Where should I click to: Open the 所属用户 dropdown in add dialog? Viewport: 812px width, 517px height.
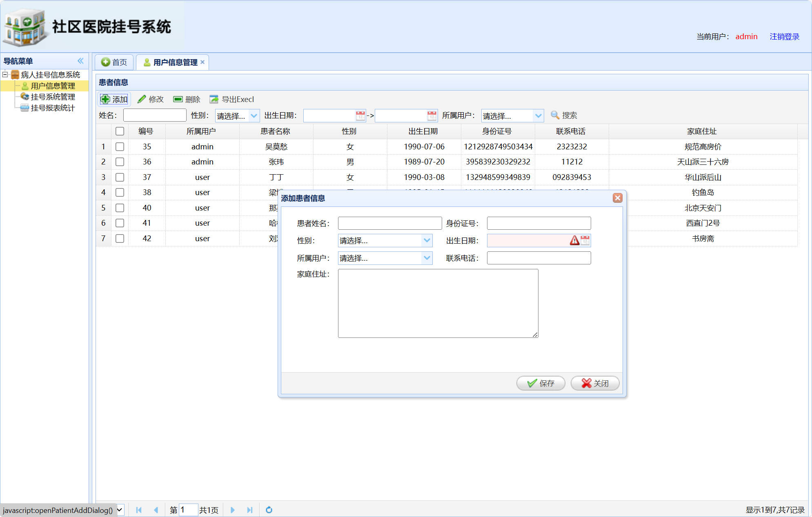tap(427, 258)
